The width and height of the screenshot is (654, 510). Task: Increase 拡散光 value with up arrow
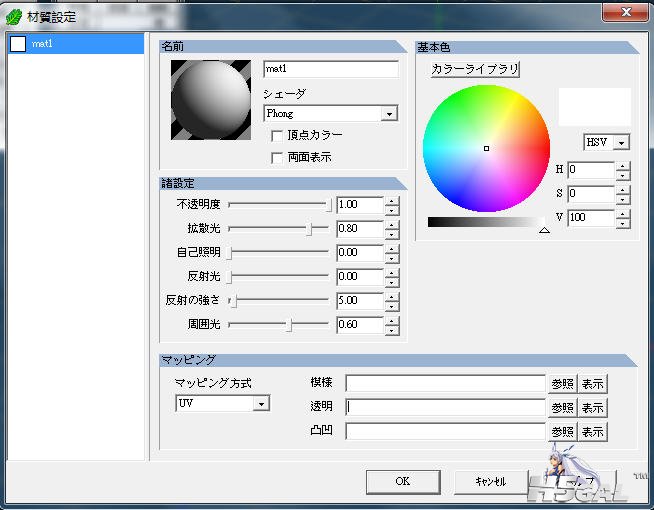[x=392, y=224]
